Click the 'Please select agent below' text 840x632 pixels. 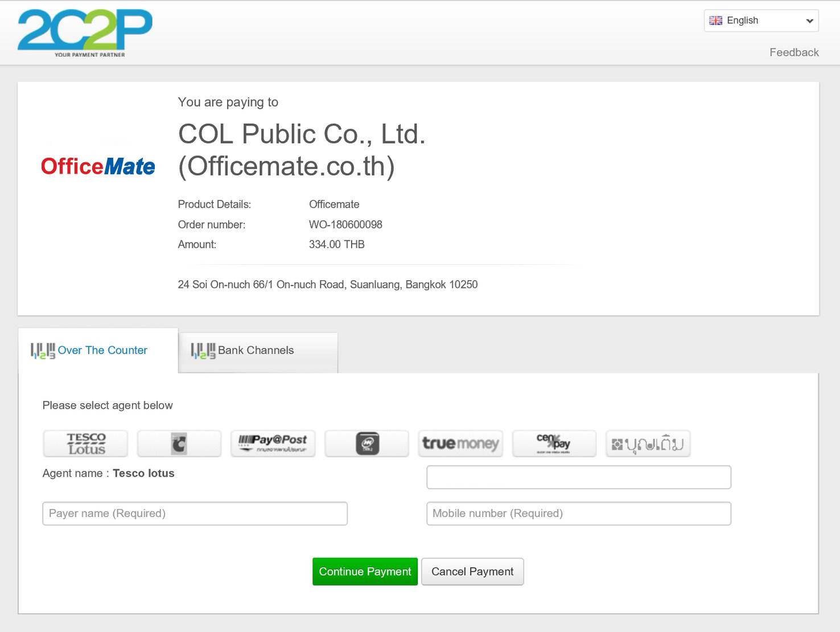tap(108, 405)
